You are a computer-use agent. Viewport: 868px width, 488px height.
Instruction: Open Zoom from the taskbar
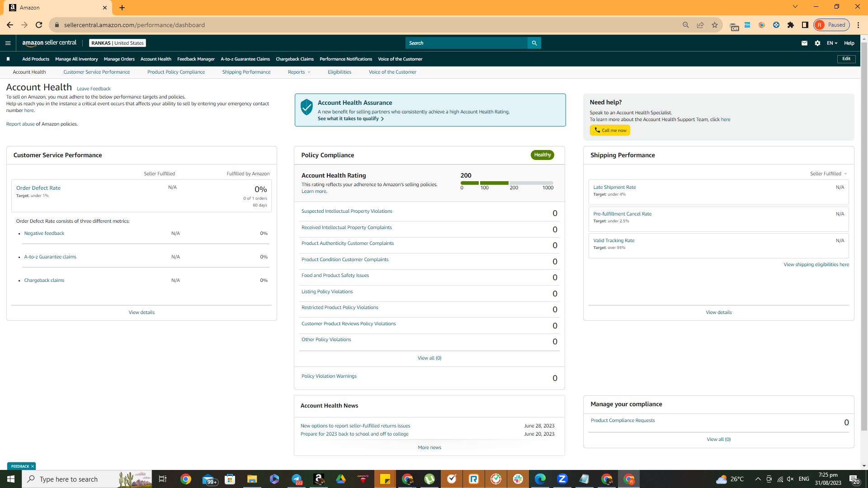[562, 479]
